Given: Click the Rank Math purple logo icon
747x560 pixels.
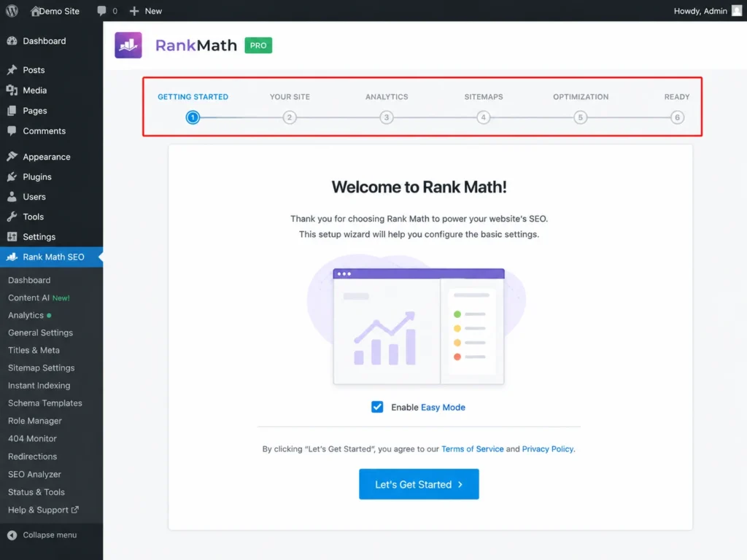Looking at the screenshot, I should pyautogui.click(x=128, y=45).
